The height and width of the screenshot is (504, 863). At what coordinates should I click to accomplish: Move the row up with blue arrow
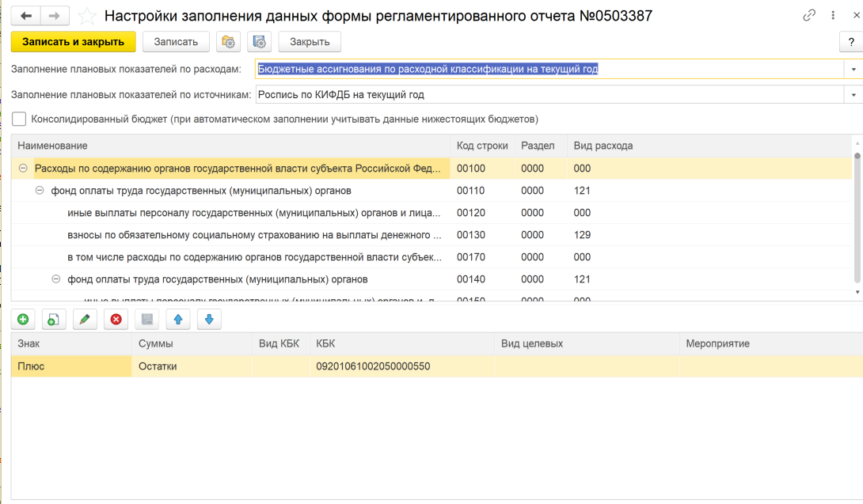coord(178,319)
